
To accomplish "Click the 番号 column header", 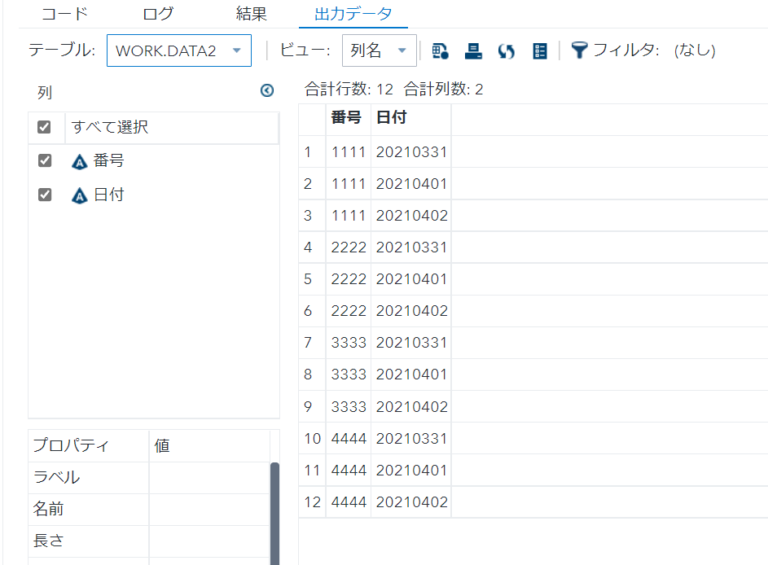I will click(x=346, y=118).
